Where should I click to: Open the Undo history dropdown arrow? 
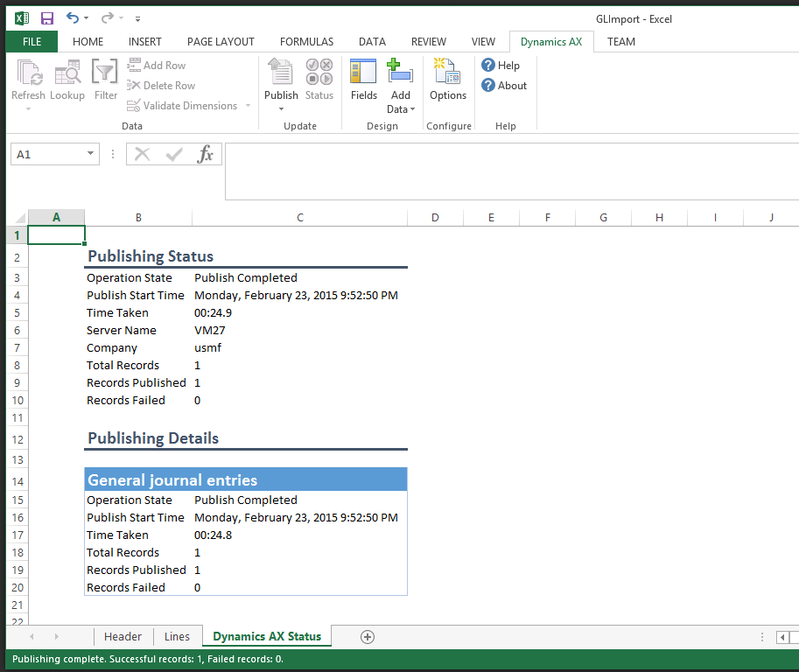(x=86, y=18)
